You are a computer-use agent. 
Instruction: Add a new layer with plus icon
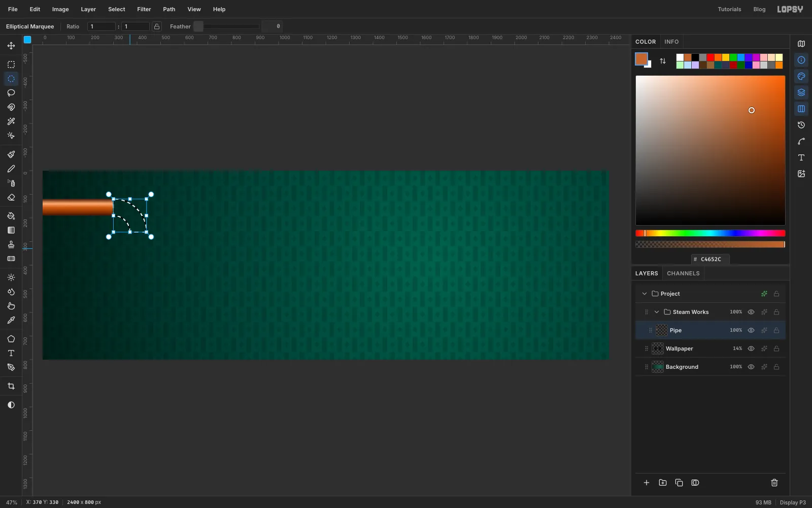point(647,483)
